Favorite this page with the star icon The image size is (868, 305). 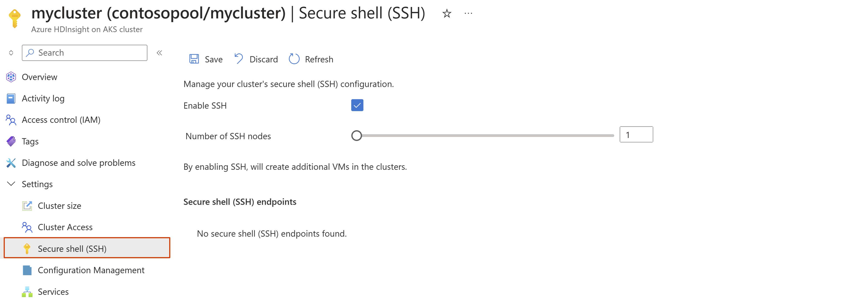coord(446,13)
